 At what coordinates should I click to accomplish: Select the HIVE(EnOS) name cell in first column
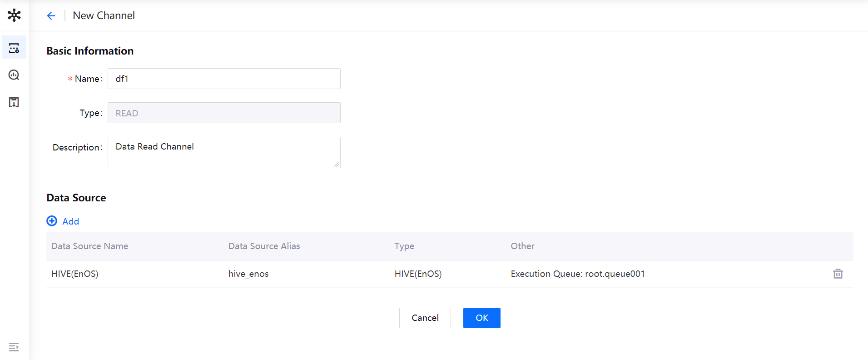[x=75, y=274]
